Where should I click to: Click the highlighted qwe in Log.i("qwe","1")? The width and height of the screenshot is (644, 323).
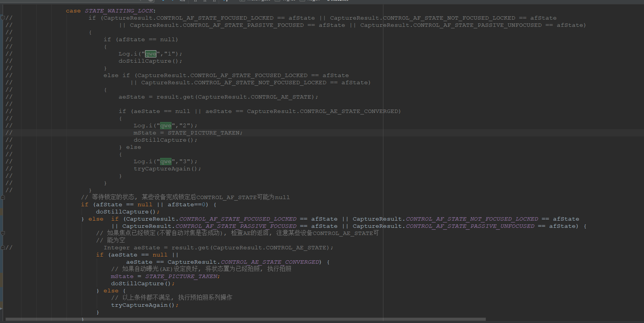click(x=150, y=54)
